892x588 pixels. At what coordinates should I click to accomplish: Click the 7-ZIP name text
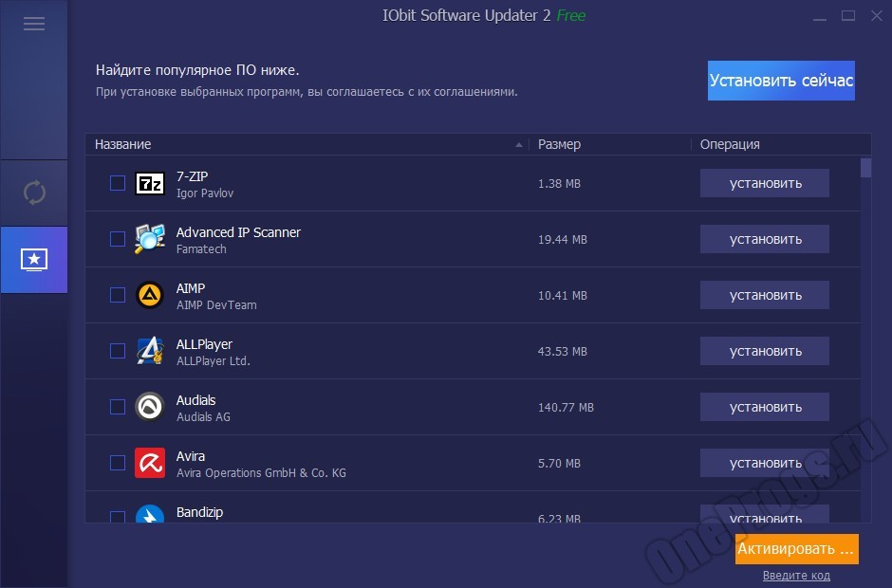click(193, 176)
